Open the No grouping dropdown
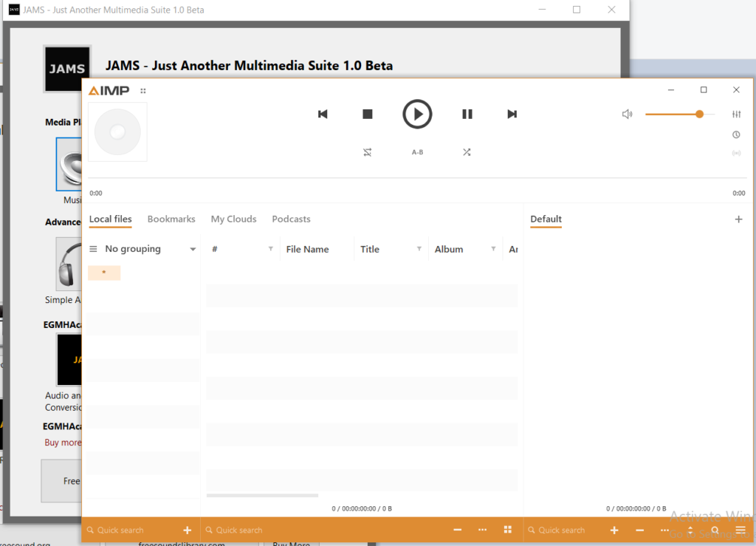The image size is (756, 546). pos(150,249)
